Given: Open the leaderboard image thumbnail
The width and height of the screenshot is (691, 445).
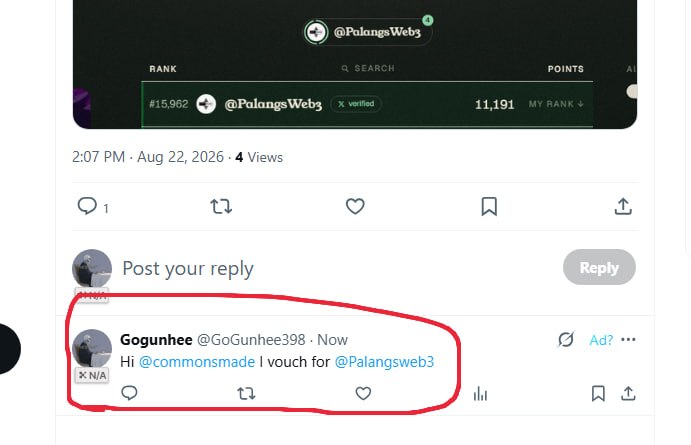Looking at the screenshot, I should [x=355, y=64].
